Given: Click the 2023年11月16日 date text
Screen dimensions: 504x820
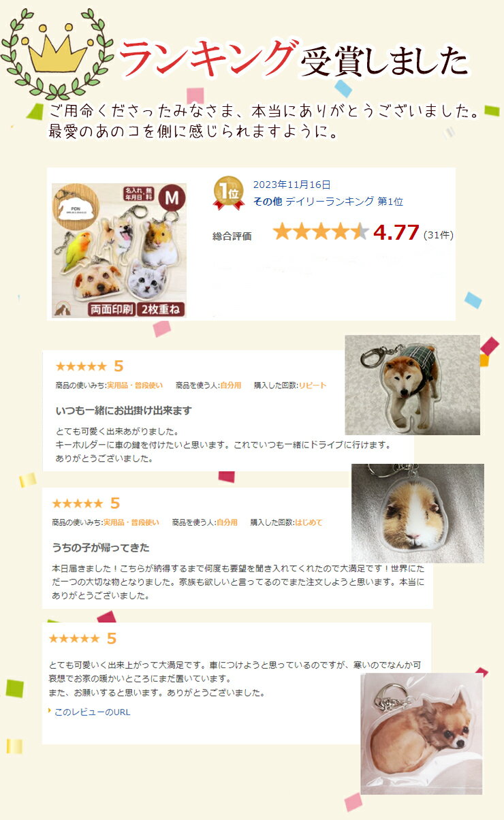Looking at the screenshot, I should pyautogui.click(x=292, y=185).
